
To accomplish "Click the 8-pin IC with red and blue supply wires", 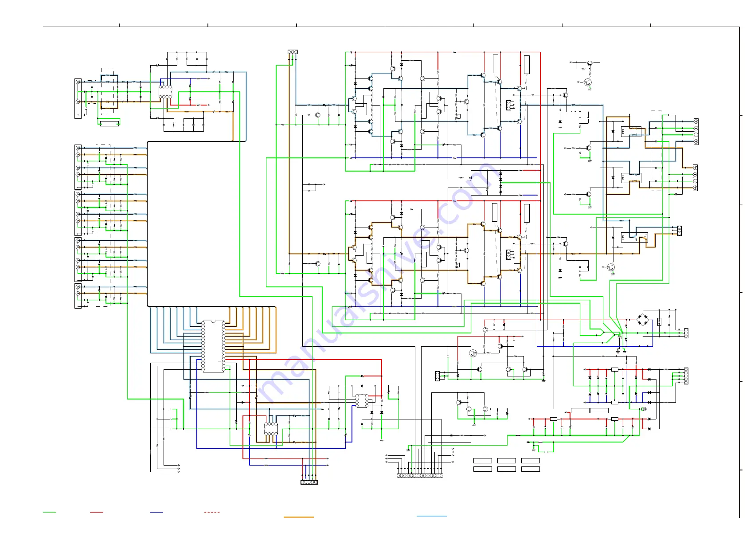I will [271, 429].
